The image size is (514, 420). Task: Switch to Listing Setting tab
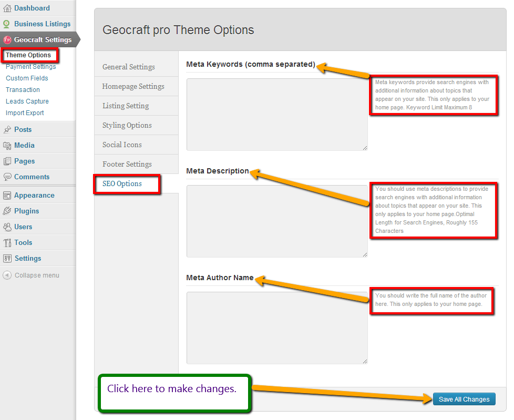(x=136, y=106)
